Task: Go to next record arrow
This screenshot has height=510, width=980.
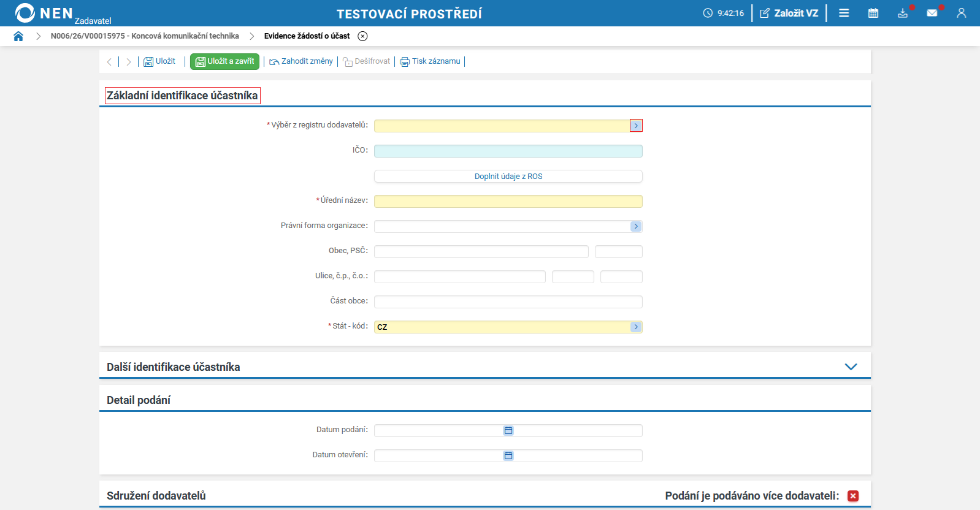Action: tap(128, 61)
